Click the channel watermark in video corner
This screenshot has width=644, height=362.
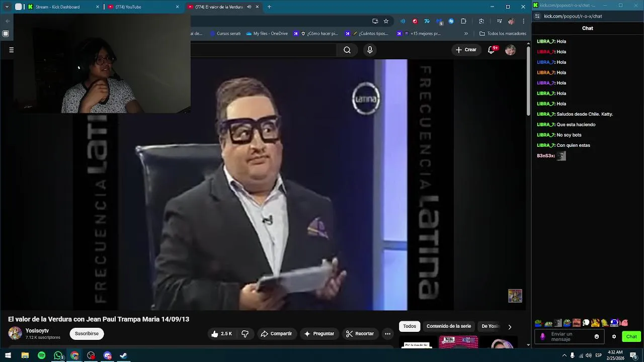coord(515,296)
